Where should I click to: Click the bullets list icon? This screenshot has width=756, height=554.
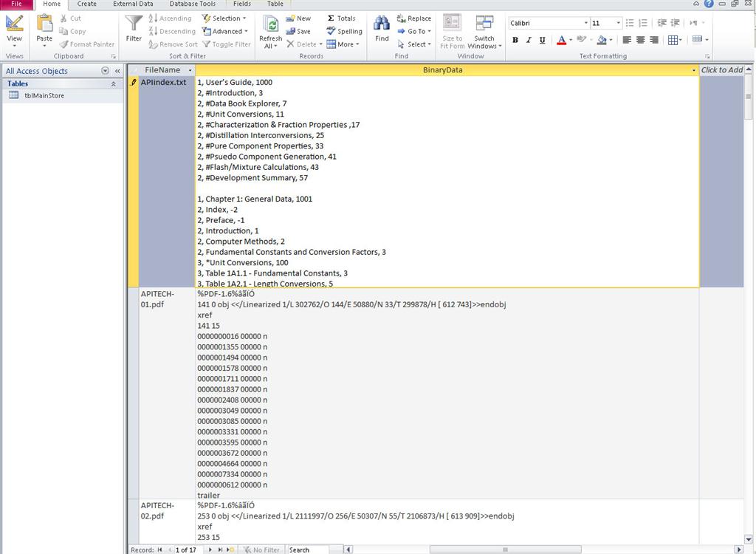pos(630,23)
